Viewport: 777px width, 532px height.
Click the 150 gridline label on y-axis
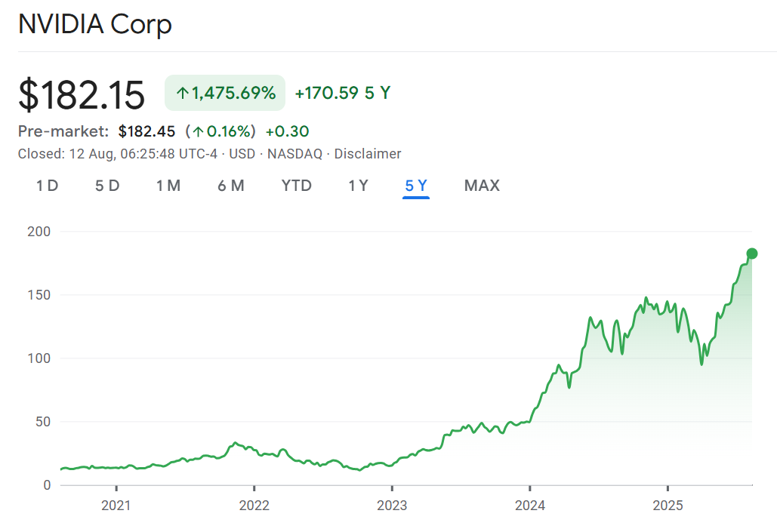(x=39, y=294)
